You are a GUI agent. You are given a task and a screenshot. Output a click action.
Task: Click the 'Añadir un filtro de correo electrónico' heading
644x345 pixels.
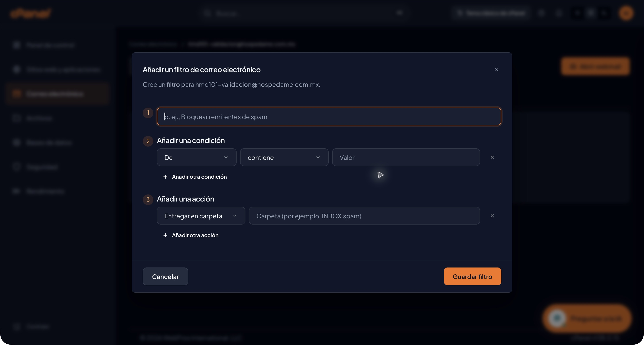click(x=202, y=70)
